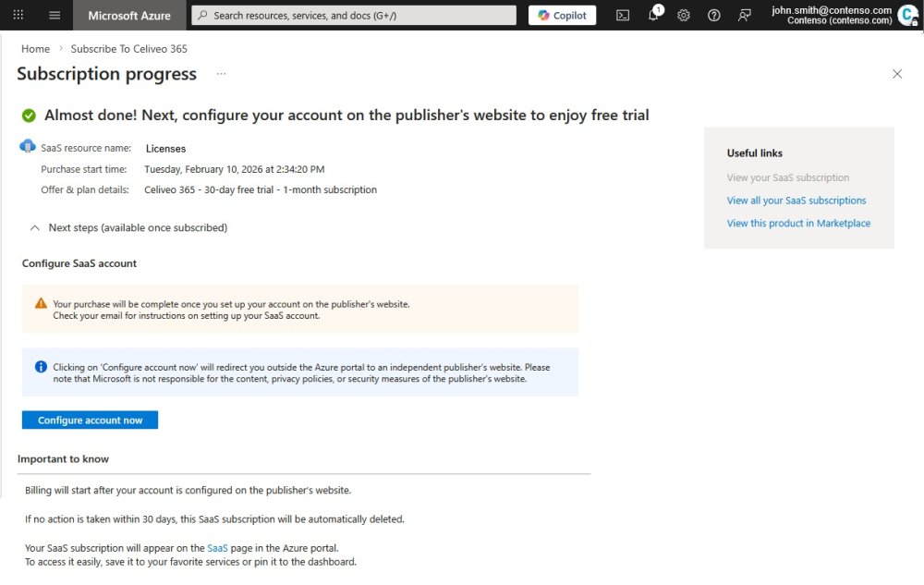
Task: Click greyed View your SaaS subscription
Action: click(788, 177)
